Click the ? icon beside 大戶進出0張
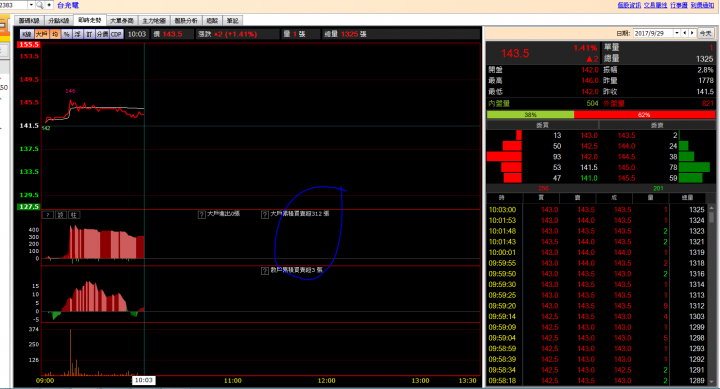720x389 pixels. coord(202,214)
